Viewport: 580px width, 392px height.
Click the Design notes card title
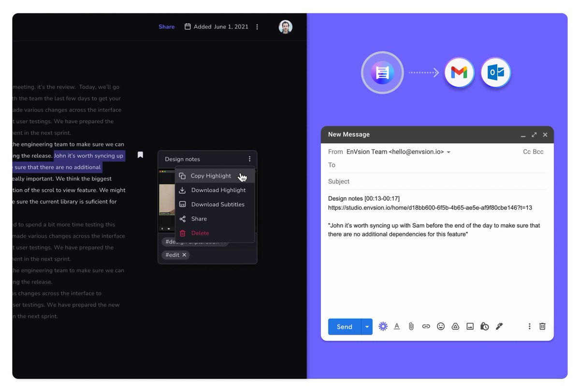point(182,159)
